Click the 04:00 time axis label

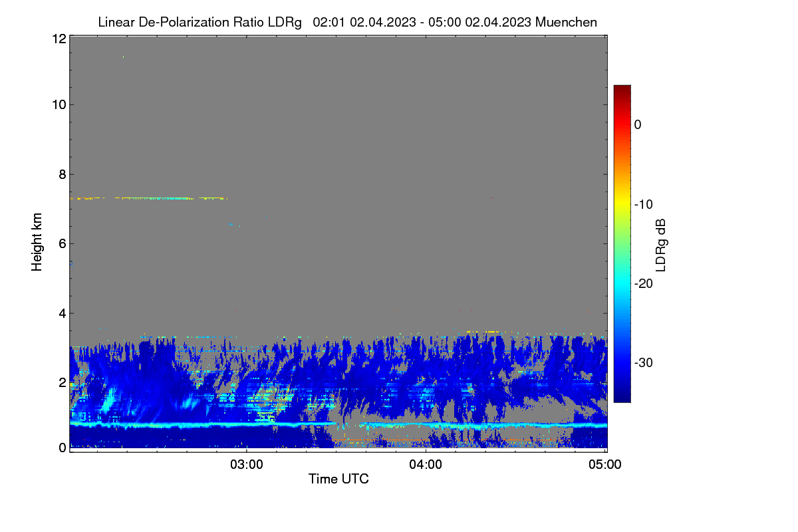click(426, 465)
